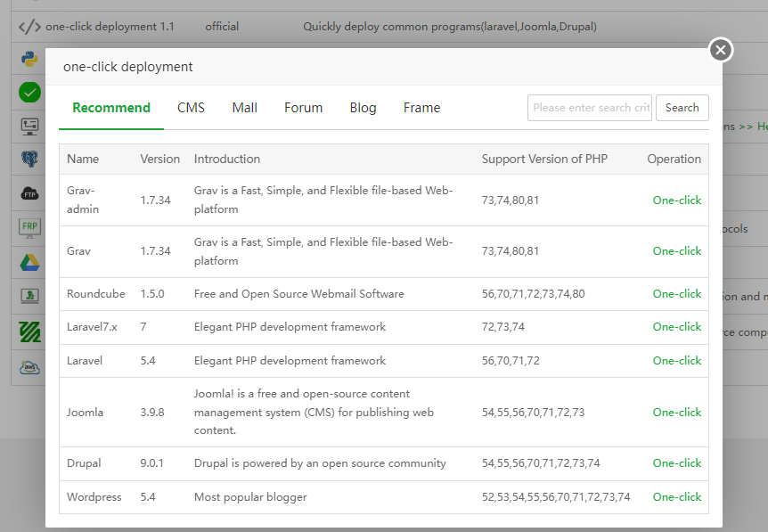Click the FTP cloud icon
This screenshot has height=532, width=768.
(29, 193)
